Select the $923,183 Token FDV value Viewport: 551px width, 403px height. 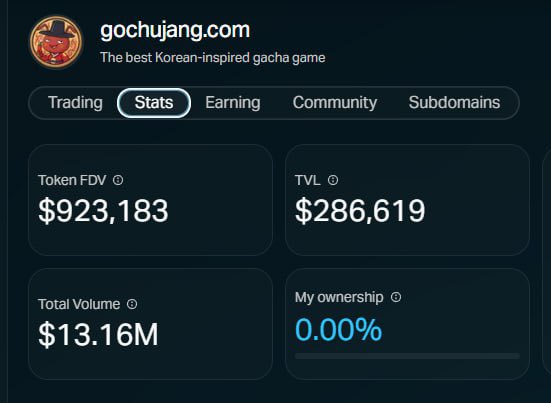click(x=103, y=211)
